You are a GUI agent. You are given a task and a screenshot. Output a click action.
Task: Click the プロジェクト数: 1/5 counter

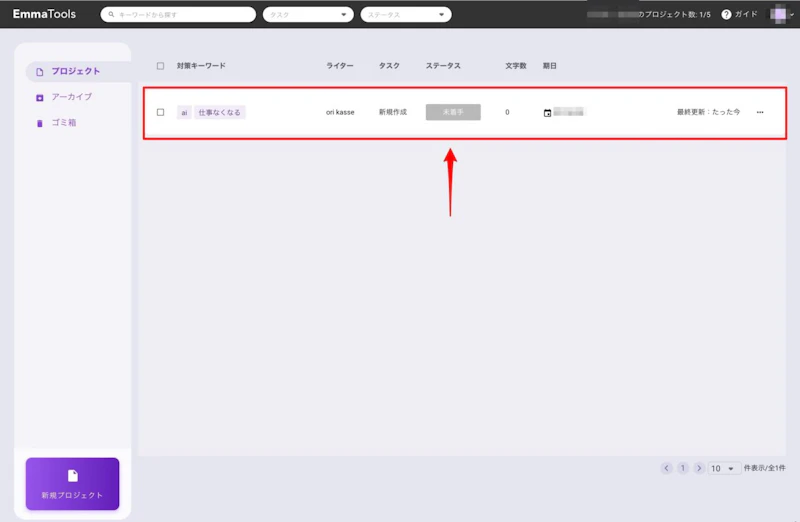678,14
